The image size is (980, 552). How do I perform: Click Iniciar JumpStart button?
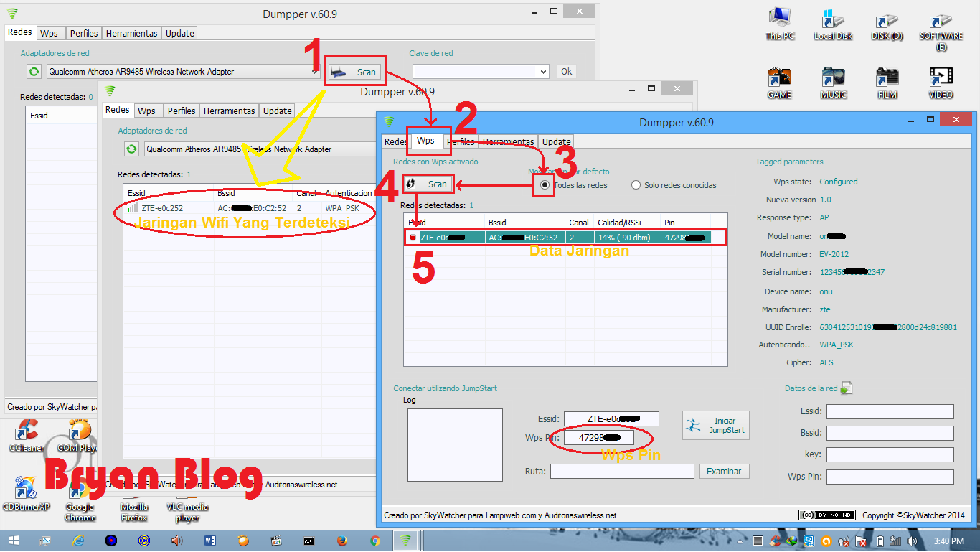(x=715, y=425)
